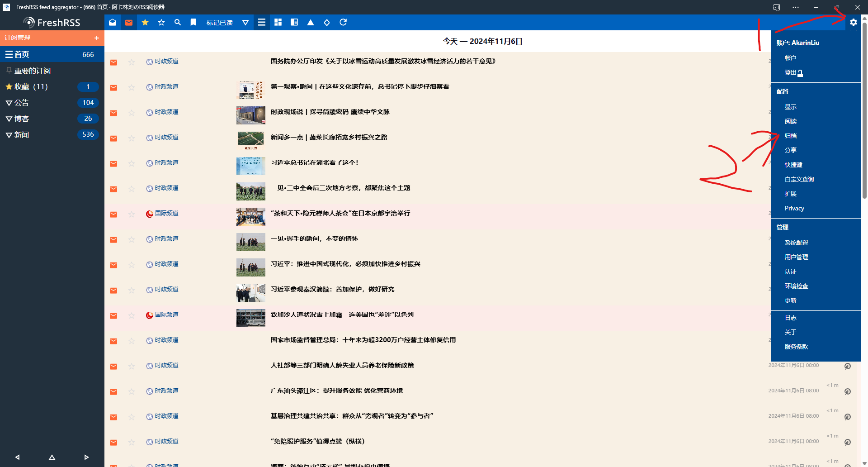The height and width of the screenshot is (467, 868).
Task: Open 显示 display settings
Action: click(x=790, y=107)
